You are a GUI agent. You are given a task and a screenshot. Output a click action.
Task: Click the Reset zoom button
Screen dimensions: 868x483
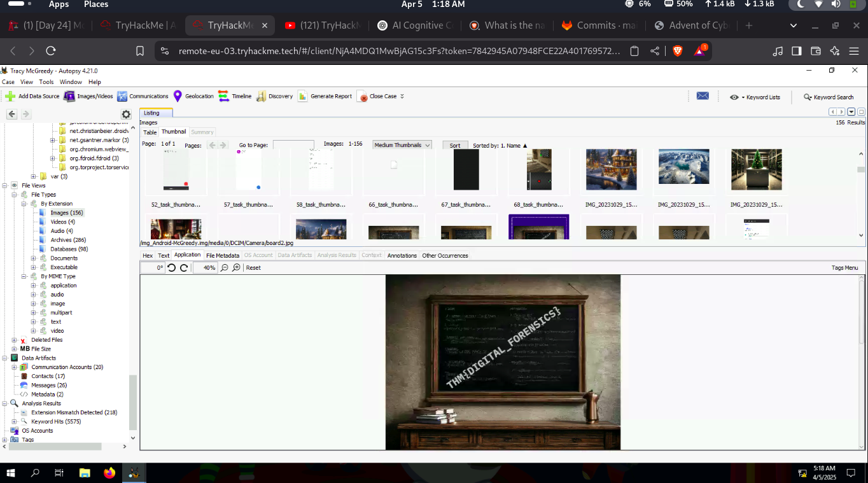click(x=253, y=268)
